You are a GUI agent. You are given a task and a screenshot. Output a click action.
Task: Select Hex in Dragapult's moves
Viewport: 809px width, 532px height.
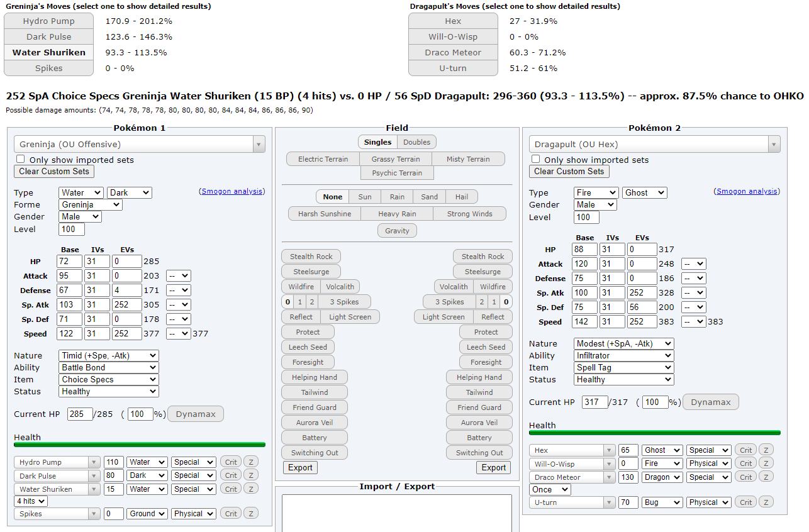pos(453,21)
